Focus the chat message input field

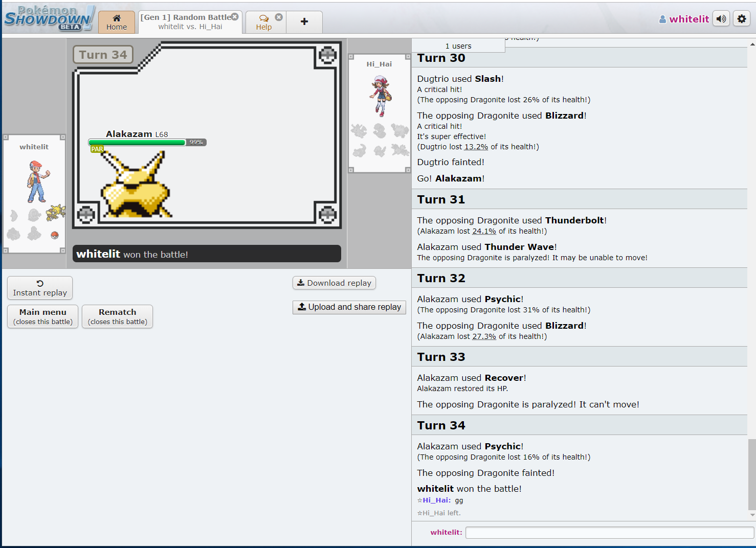[x=610, y=533]
